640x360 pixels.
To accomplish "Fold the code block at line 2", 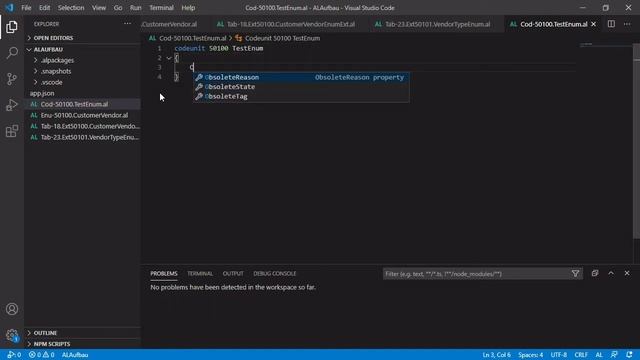I will tap(169, 58).
